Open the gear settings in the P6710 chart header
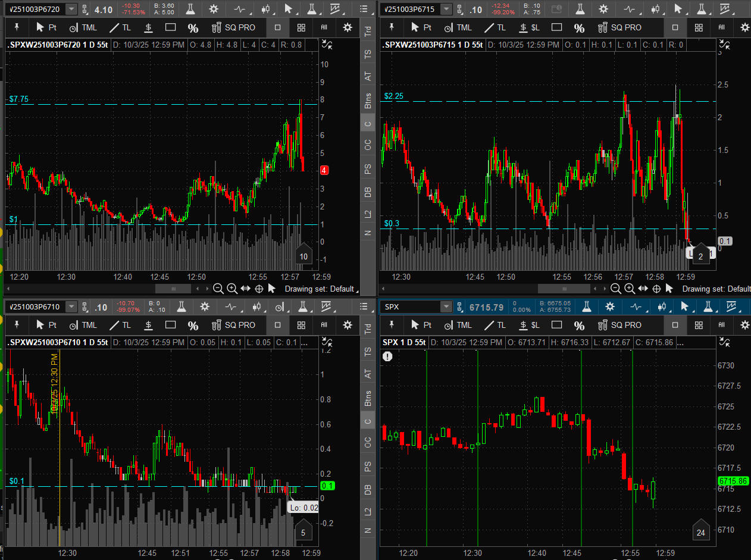This screenshot has width=751, height=560. click(x=205, y=307)
